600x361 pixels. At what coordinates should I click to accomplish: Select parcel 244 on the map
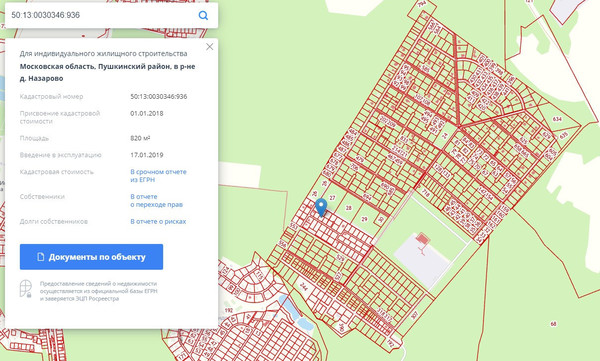pos(303,287)
